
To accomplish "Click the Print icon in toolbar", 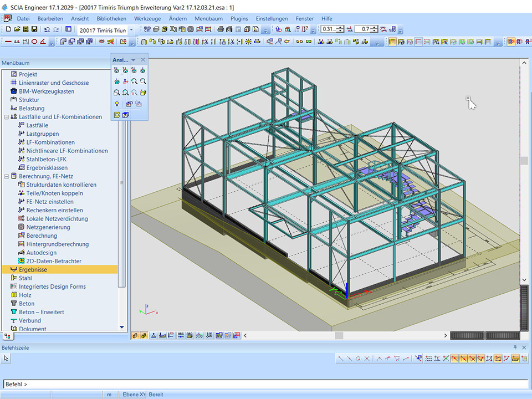I will [x=221, y=29].
